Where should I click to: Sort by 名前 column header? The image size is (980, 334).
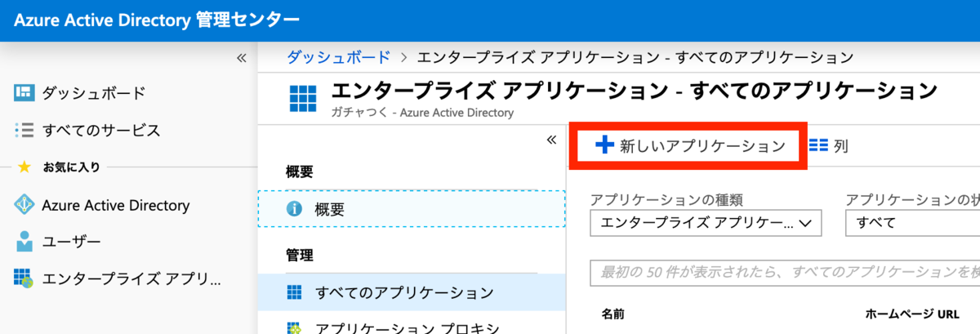tap(613, 314)
